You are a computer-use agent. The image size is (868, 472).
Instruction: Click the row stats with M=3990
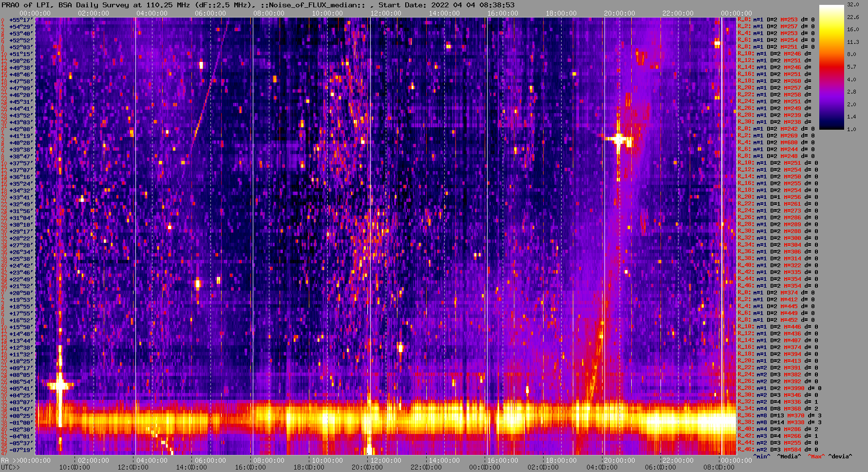pyautogui.click(x=779, y=388)
